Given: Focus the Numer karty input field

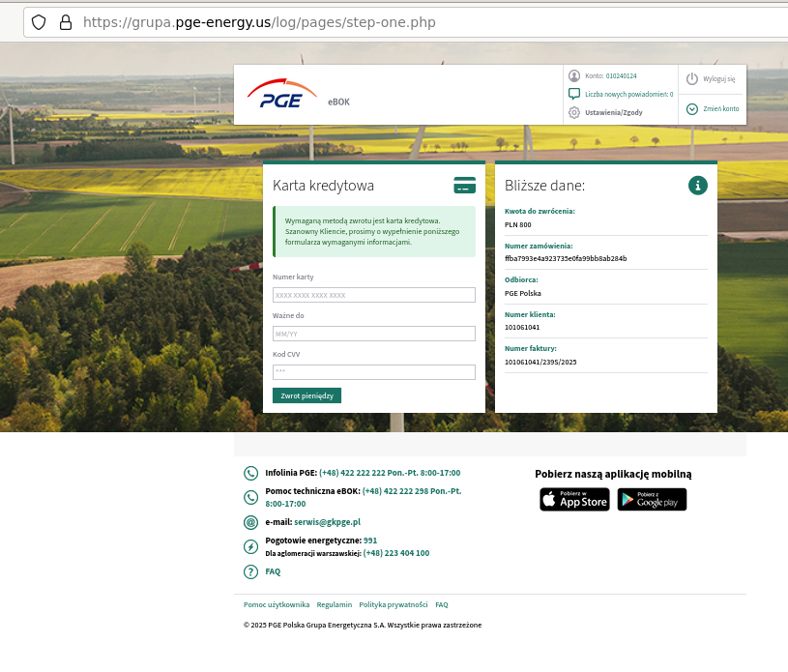Looking at the screenshot, I should point(374,295).
